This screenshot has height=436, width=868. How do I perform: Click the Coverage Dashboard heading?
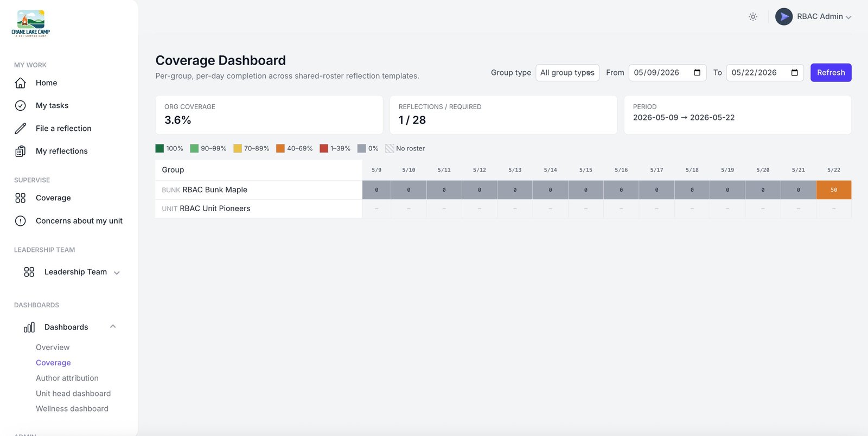tap(220, 60)
